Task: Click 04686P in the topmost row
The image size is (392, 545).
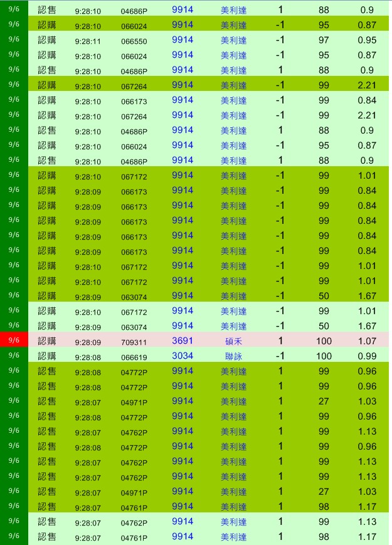Action: click(134, 11)
